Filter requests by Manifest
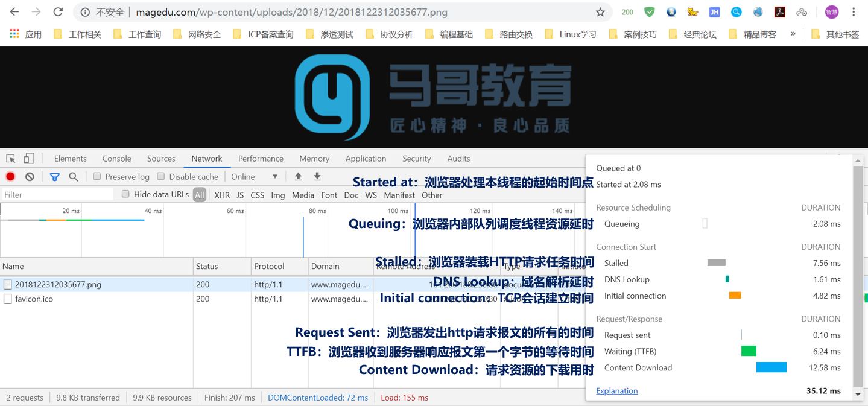 [399, 195]
